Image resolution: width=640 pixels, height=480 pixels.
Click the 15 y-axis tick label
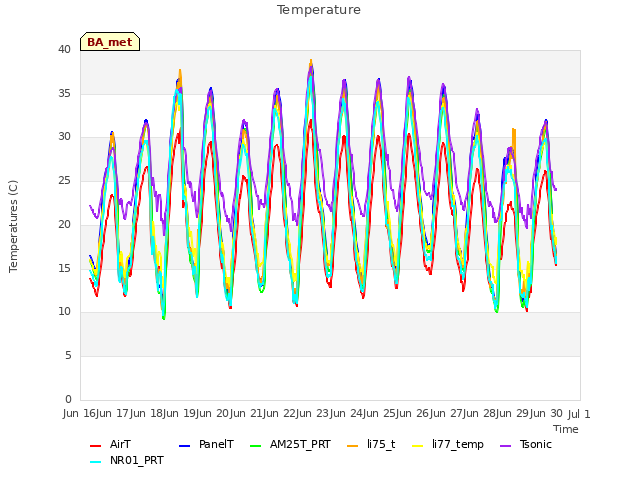[x=64, y=268]
